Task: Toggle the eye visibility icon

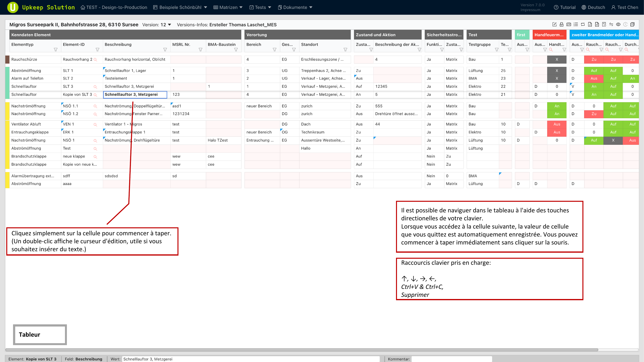Action: [618, 24]
